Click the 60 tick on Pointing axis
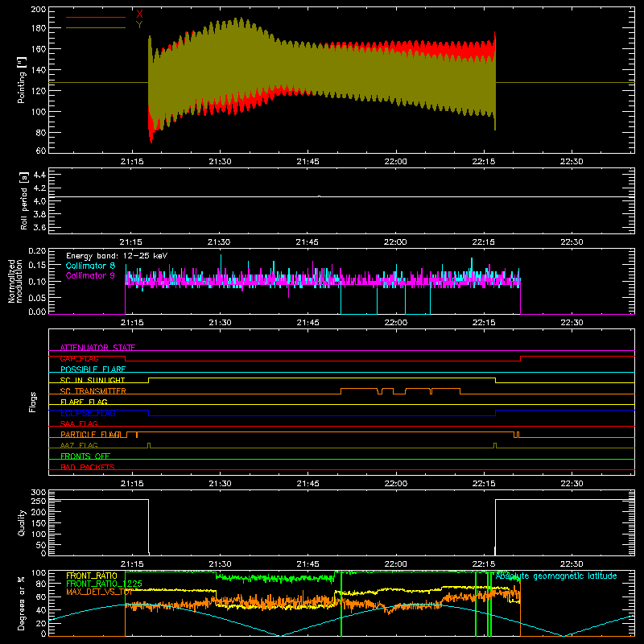Image resolution: width=644 pixels, height=644 pixels. (41, 151)
